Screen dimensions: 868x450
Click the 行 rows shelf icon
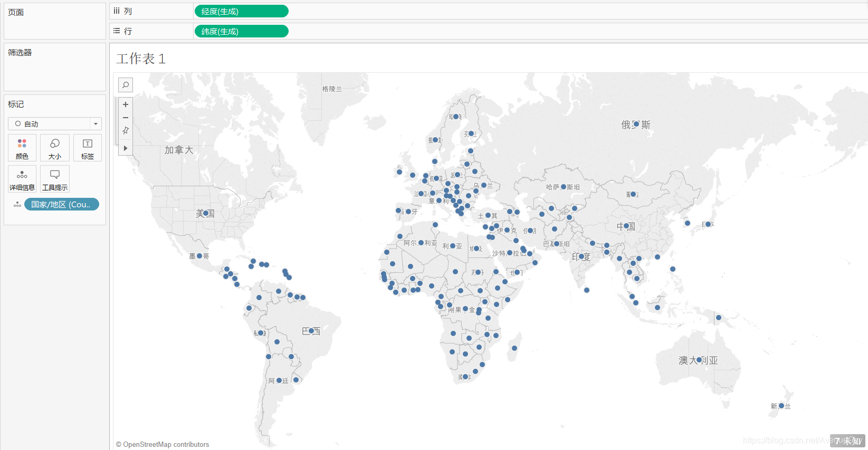pos(117,31)
